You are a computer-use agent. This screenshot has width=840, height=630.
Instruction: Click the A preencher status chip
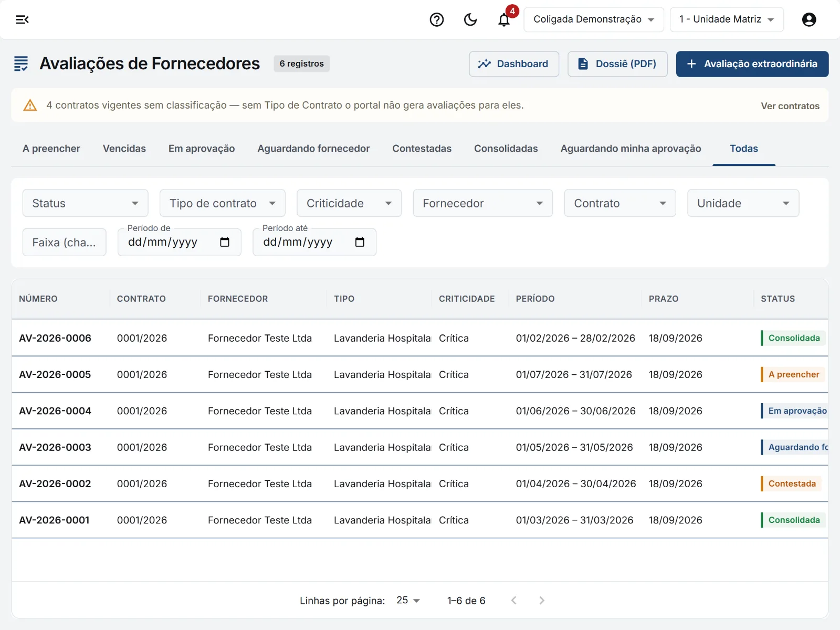click(793, 374)
